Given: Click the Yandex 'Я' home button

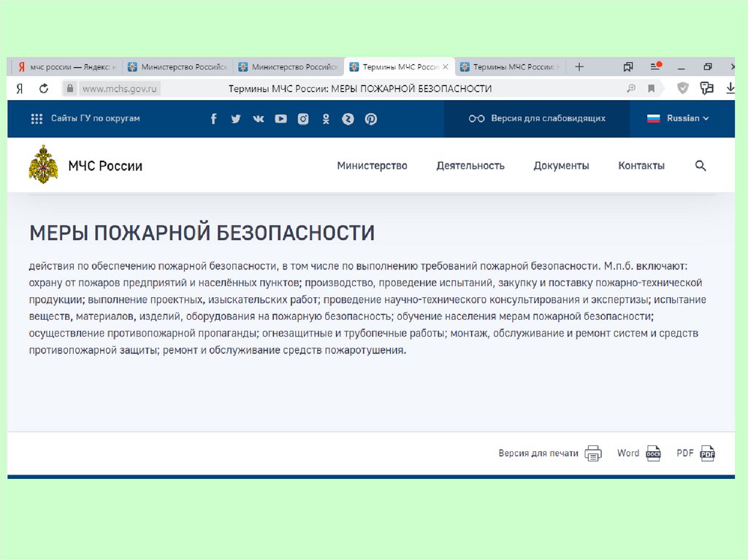Looking at the screenshot, I should (20, 88).
